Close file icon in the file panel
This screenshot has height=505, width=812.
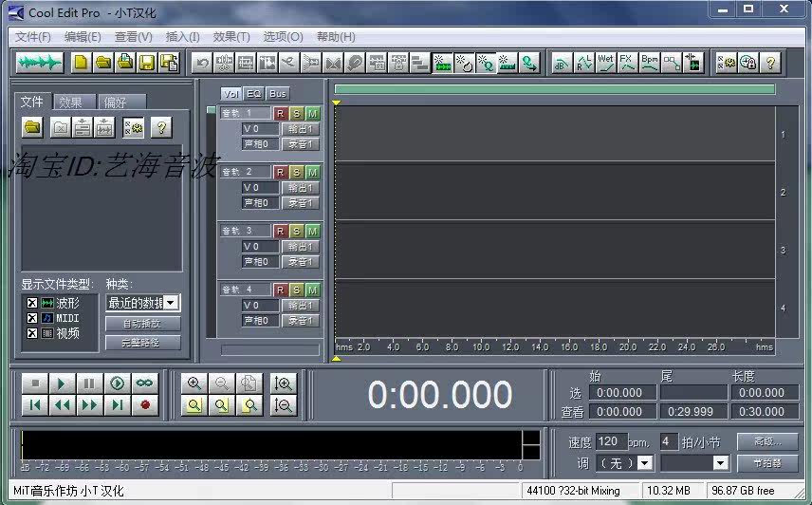pos(60,127)
